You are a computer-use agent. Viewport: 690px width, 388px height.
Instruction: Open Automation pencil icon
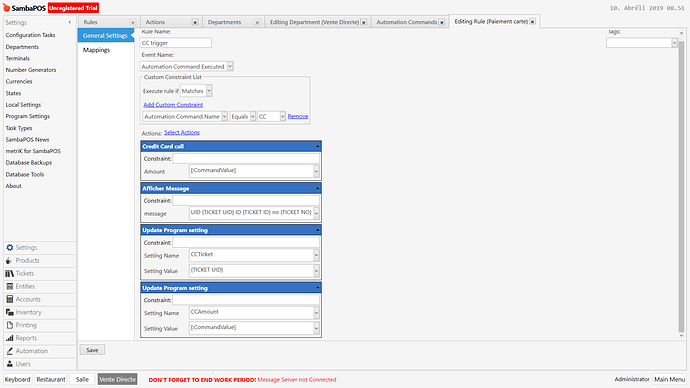coord(10,351)
